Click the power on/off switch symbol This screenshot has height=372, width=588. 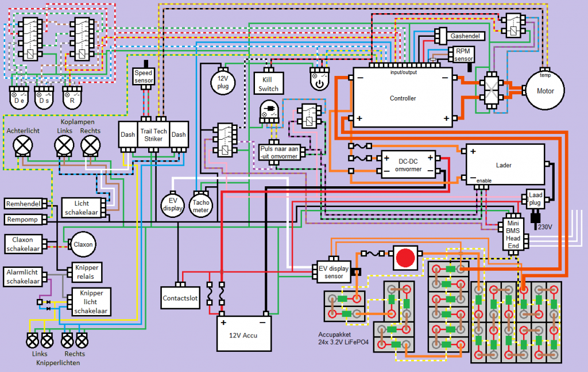pos(319,79)
